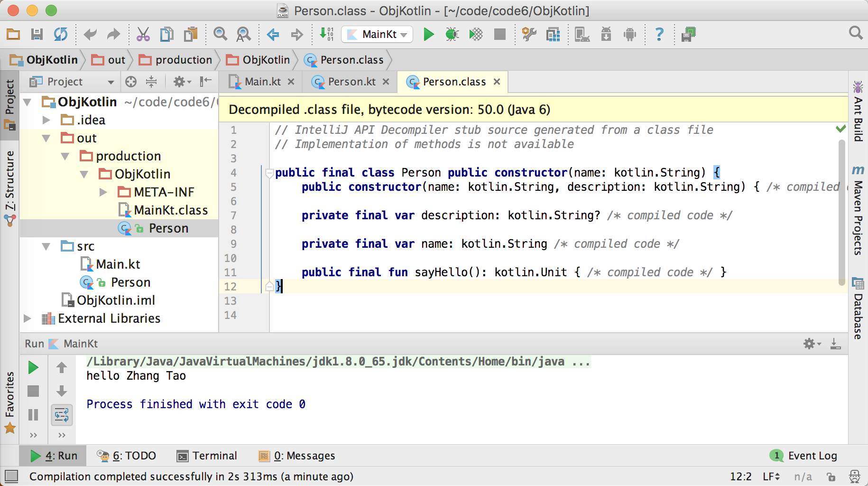Click the down stack trace arrow in Run panel
Screen dimensions: 868x486
click(x=62, y=391)
